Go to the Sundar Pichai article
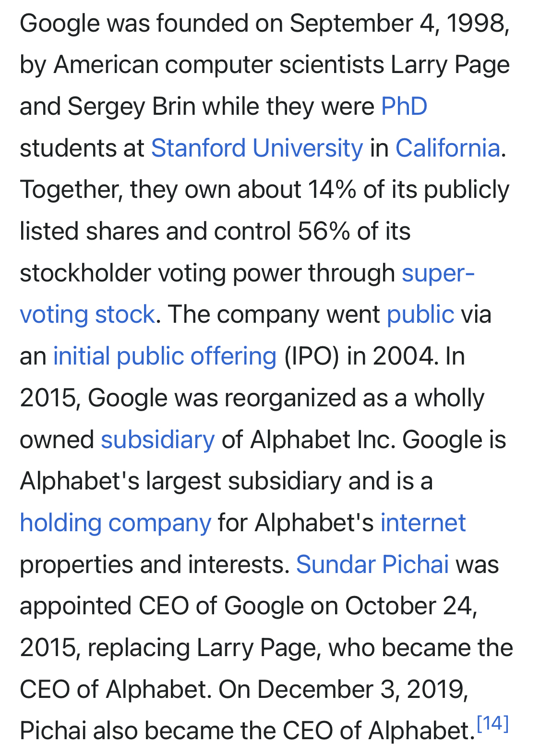The image size is (540, 756). (372, 565)
